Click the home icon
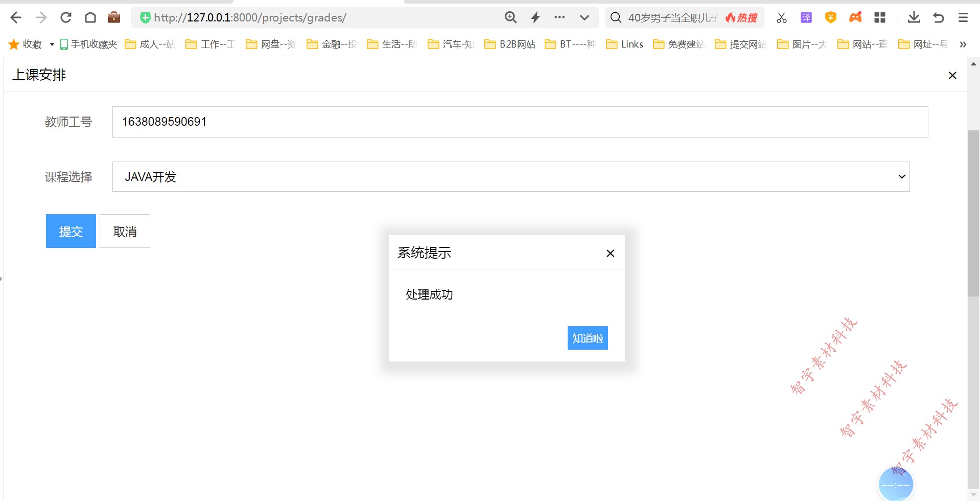 pyautogui.click(x=90, y=17)
